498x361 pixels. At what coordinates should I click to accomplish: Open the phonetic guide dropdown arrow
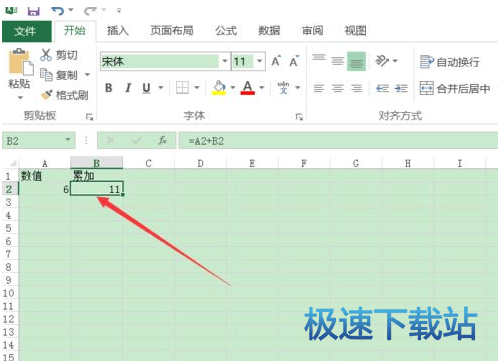(298, 88)
